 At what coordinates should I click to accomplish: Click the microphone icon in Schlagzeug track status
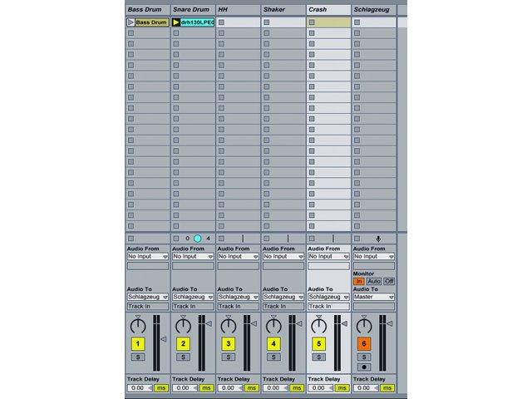coord(378,239)
